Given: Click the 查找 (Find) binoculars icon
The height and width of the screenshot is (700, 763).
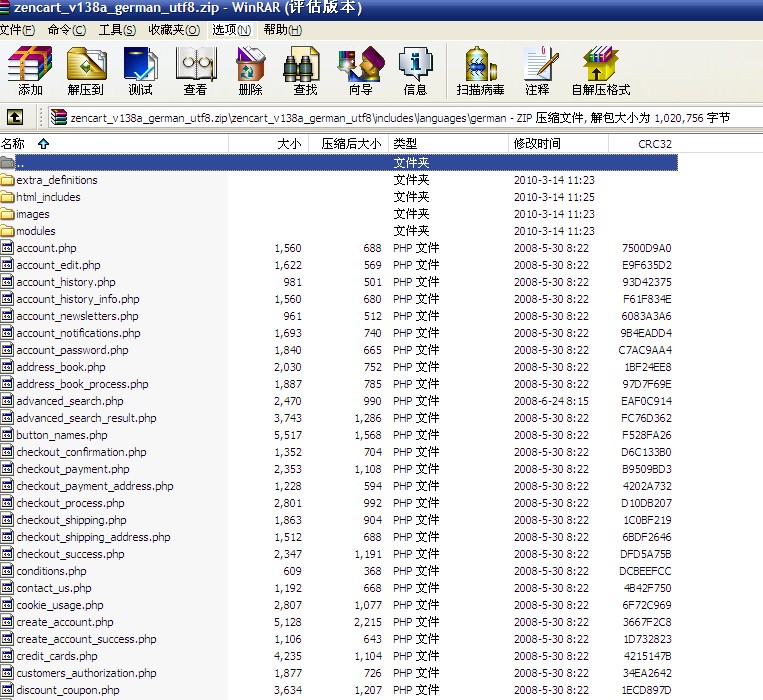Looking at the screenshot, I should (x=301, y=64).
